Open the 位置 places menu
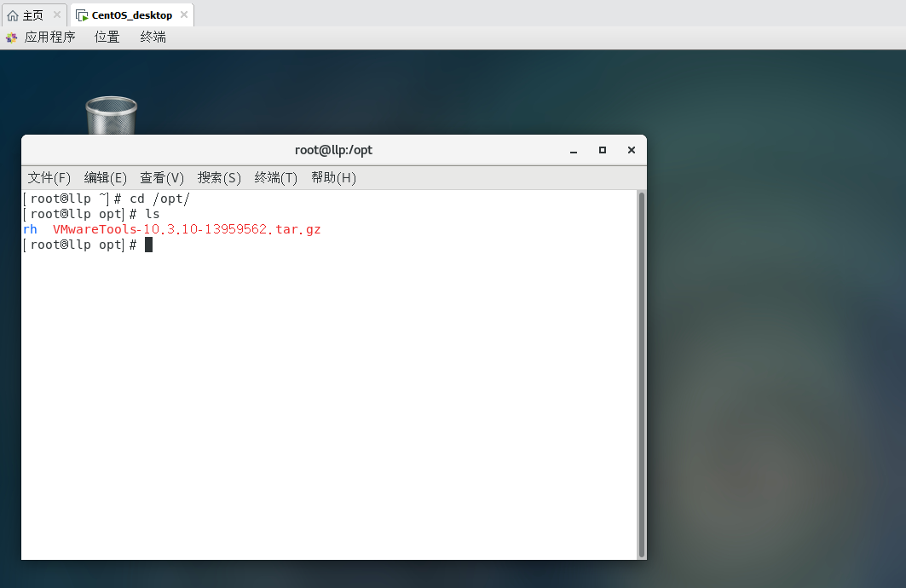This screenshot has height=588, width=906. pos(107,37)
